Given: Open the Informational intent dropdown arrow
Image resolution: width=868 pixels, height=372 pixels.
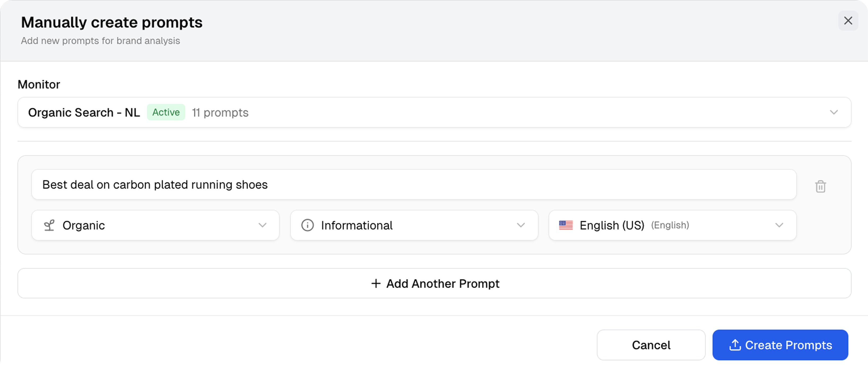Looking at the screenshot, I should coord(521,225).
